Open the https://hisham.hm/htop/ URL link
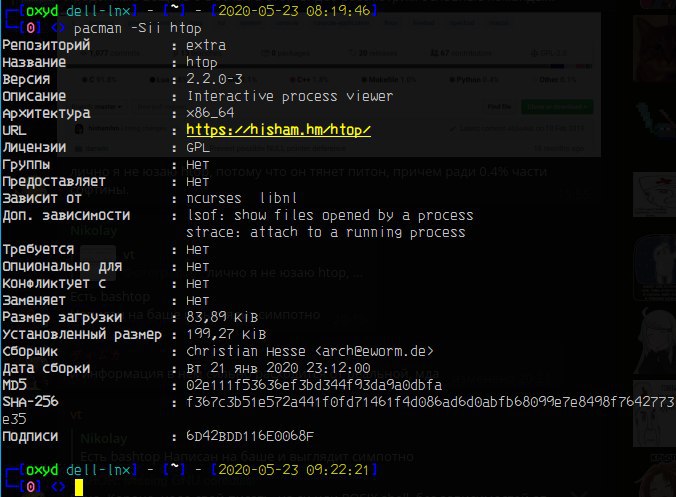 click(279, 130)
